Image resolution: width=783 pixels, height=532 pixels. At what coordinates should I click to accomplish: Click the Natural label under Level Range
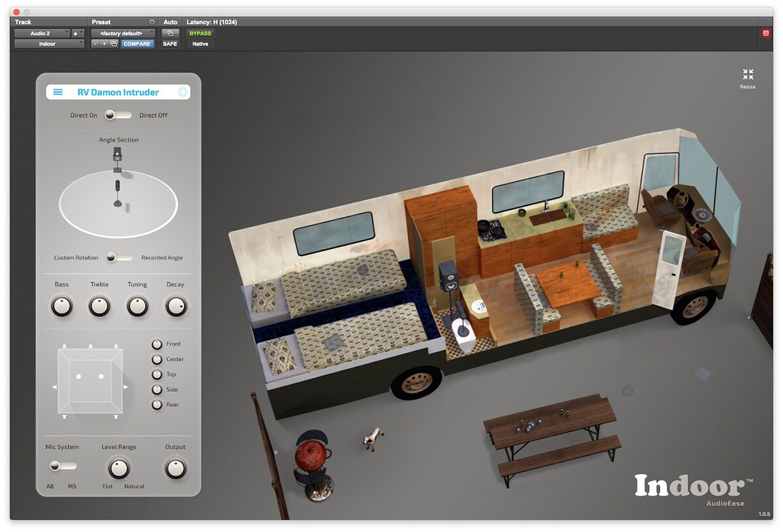click(134, 486)
